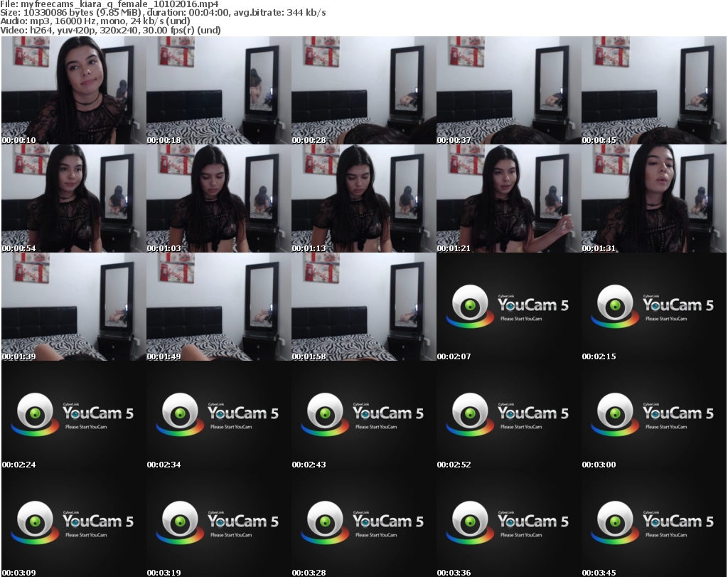Pick the thumbnail stamped 00:01:58
Image resolution: width=728 pixels, height=577 pixels.
(363, 307)
